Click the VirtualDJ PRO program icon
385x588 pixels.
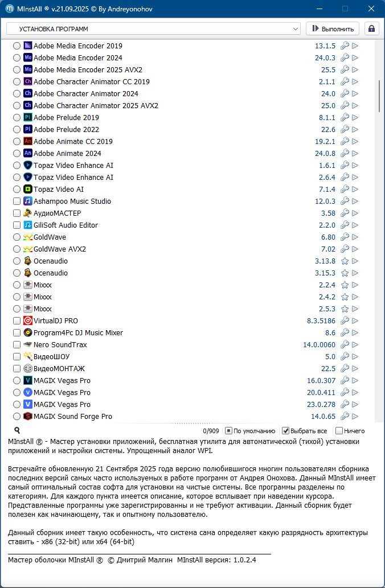[28, 321]
